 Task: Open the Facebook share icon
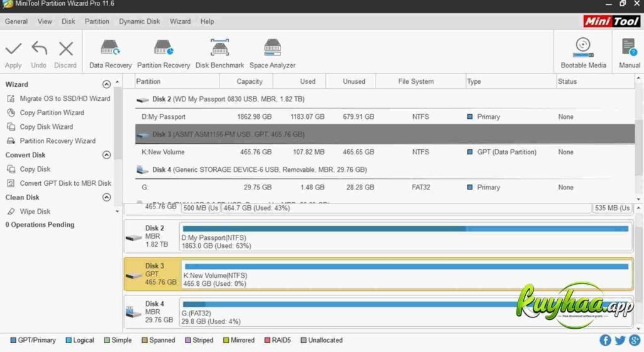point(605,340)
